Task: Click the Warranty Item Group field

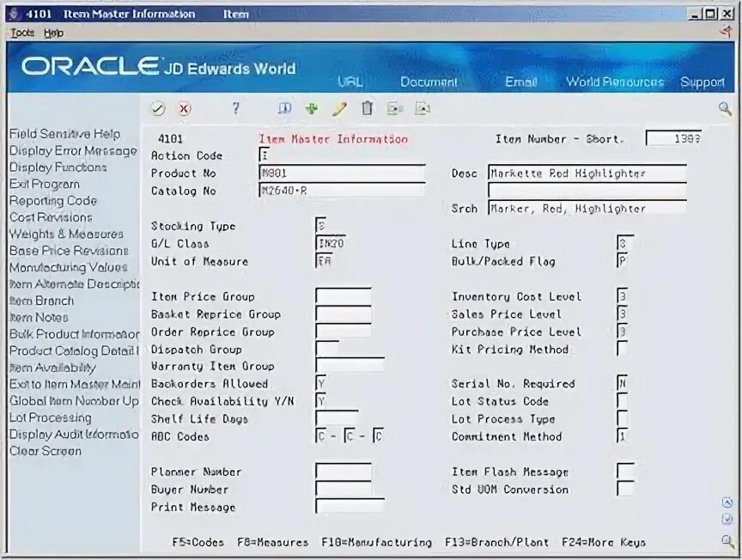Action: [x=350, y=365]
